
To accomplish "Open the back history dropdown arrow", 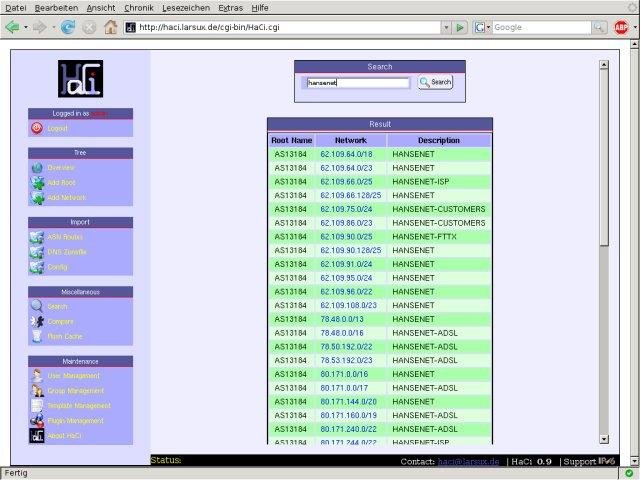I will click(26, 27).
